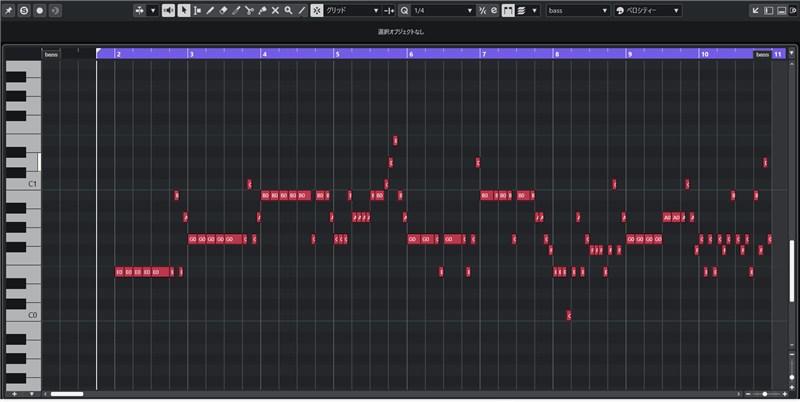Select the first G0 note at bar 3
The height and width of the screenshot is (402, 800).
click(x=192, y=239)
